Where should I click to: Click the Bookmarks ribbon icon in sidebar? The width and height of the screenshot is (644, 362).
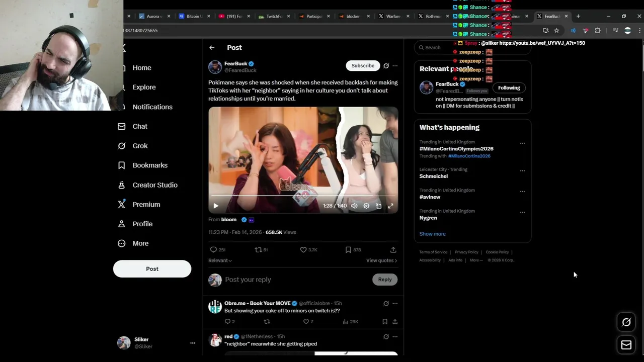(121, 165)
